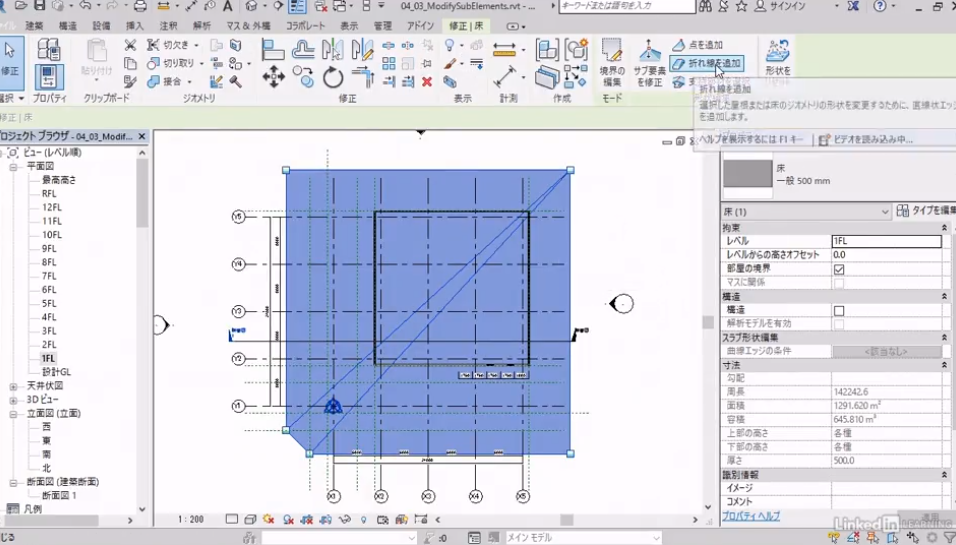956x545 pixels.
Task: Expand the 3Dビュー tree node
Action: click(x=14, y=399)
